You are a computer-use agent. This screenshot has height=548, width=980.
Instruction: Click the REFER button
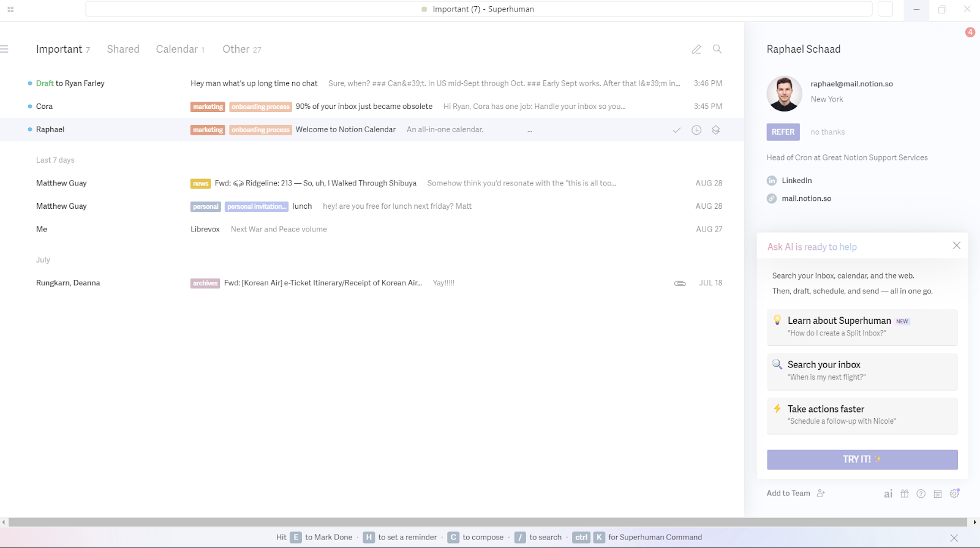(783, 132)
